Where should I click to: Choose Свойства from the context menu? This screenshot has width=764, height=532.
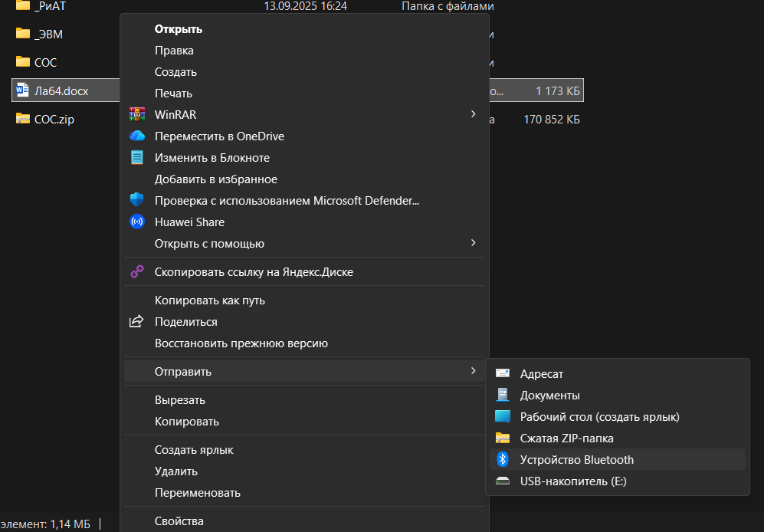(179, 521)
